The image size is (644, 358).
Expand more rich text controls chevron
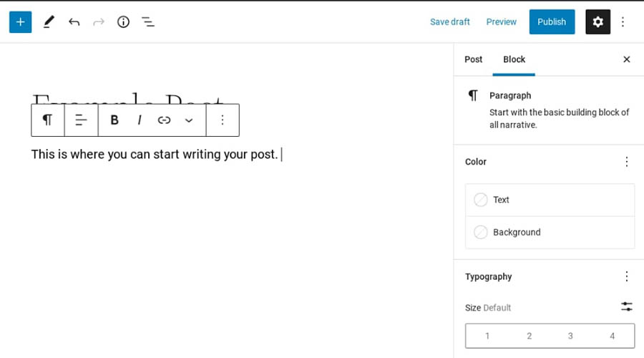(x=189, y=120)
